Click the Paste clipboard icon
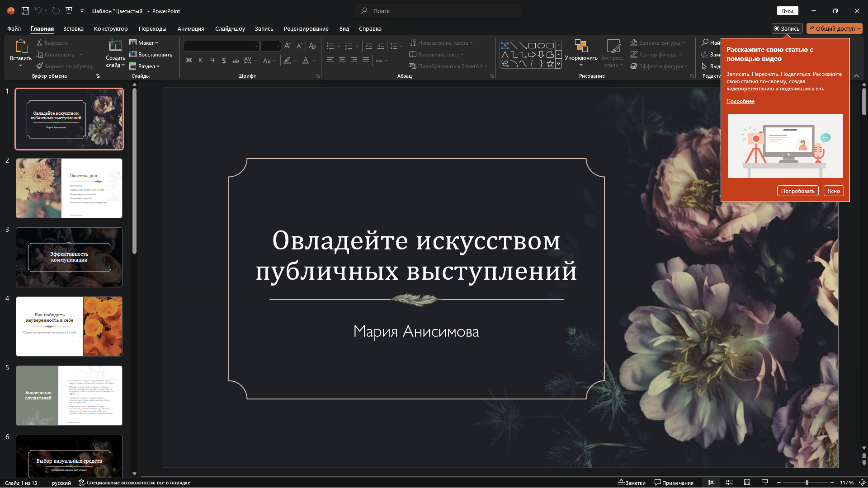The width and height of the screenshot is (868, 488). tap(21, 47)
